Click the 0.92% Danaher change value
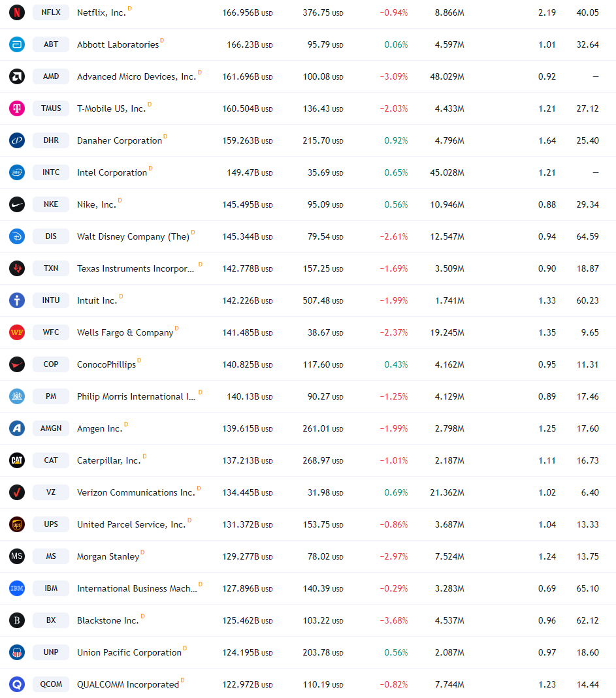Viewport: 616px width, 698px height. 396,140
